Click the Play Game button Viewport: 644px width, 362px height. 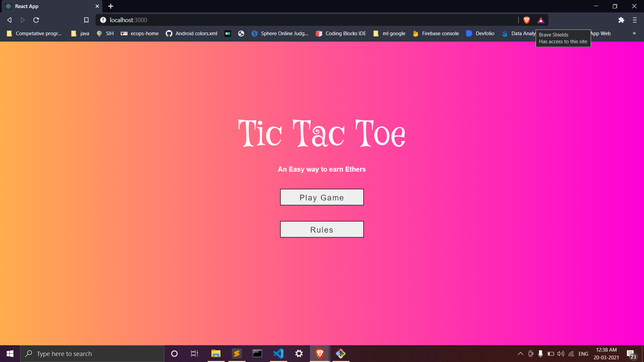click(322, 197)
